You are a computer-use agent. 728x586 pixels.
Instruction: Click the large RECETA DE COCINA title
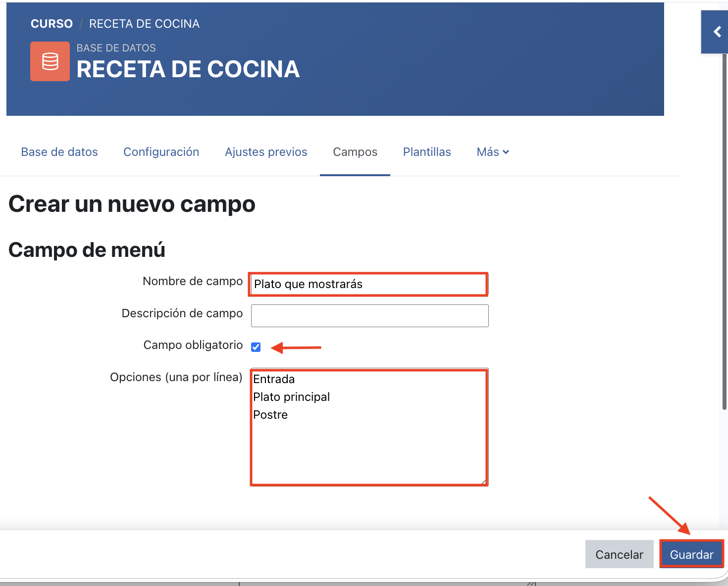click(x=188, y=69)
